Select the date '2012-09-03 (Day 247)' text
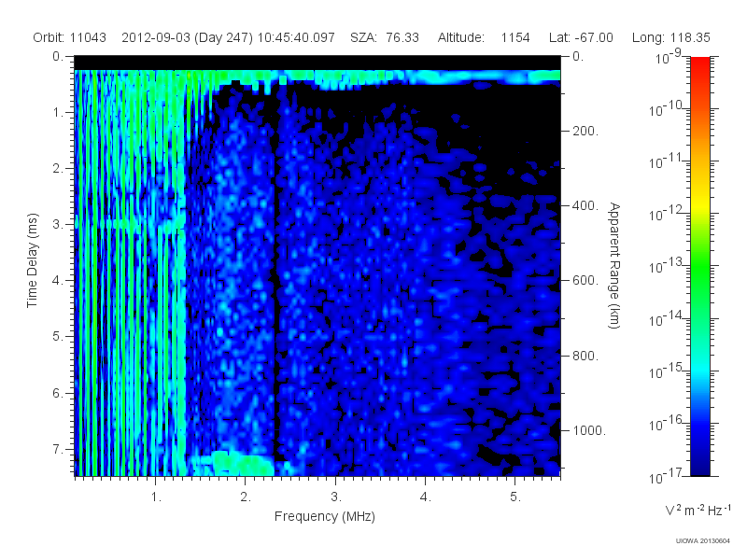 click(x=188, y=37)
